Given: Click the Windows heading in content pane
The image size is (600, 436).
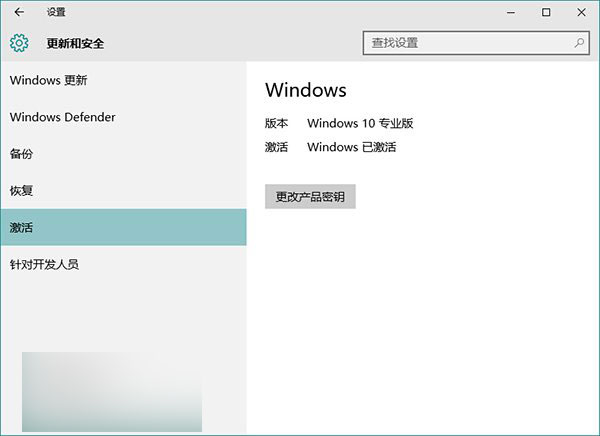Looking at the screenshot, I should click(305, 90).
